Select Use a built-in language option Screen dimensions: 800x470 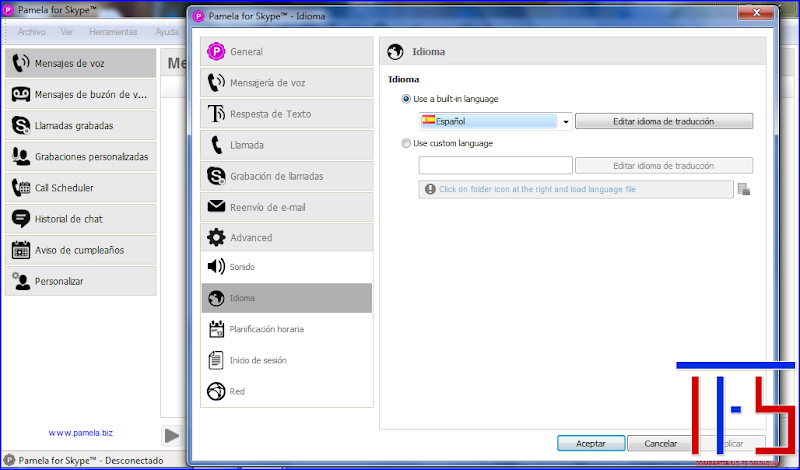450,99
